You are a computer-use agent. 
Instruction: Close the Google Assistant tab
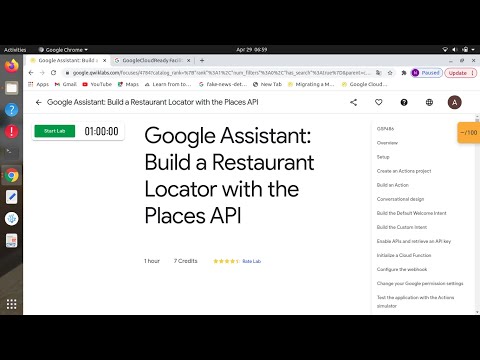pyautogui.click(x=105, y=61)
